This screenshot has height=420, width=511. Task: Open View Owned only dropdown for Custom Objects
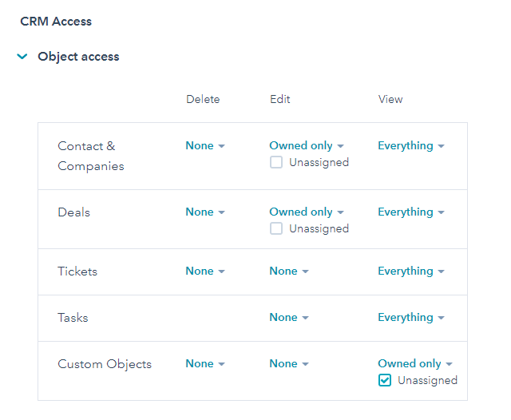point(415,363)
